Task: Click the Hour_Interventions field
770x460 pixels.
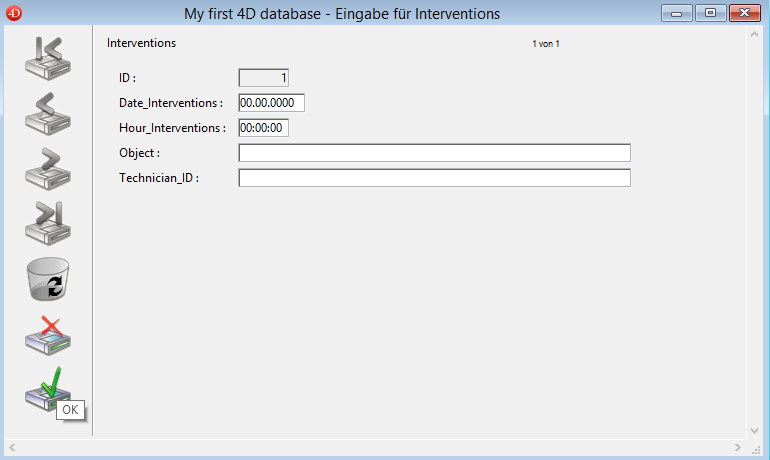Action: [264, 128]
